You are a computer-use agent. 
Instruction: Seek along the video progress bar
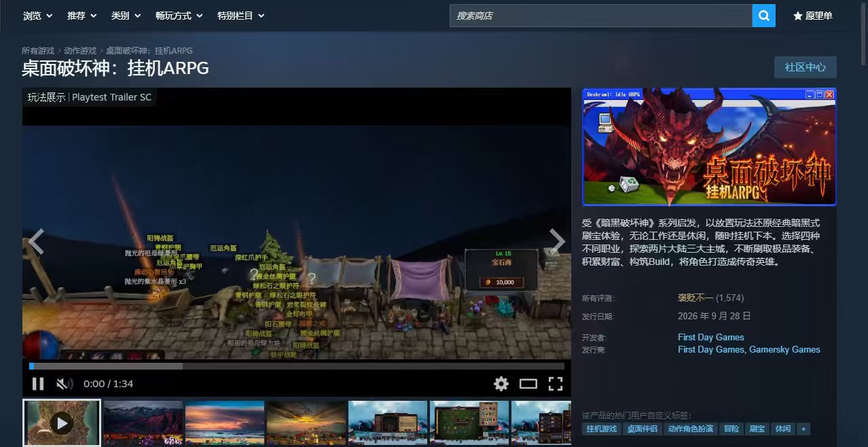(297, 366)
